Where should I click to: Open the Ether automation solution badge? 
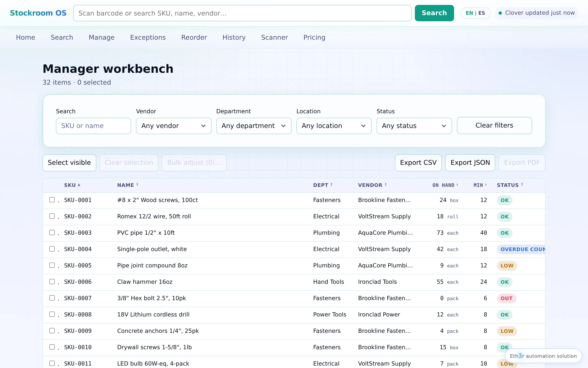(543, 356)
